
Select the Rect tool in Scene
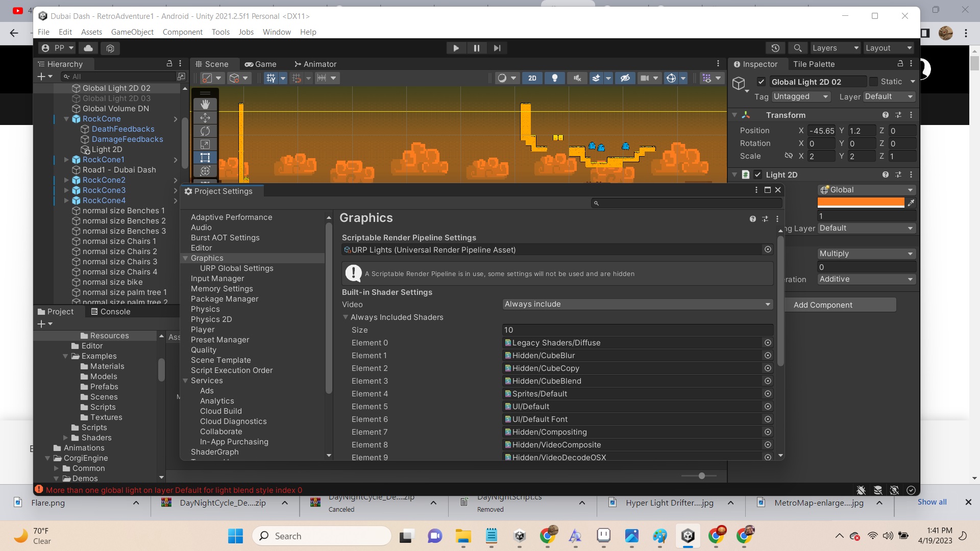[205, 158]
